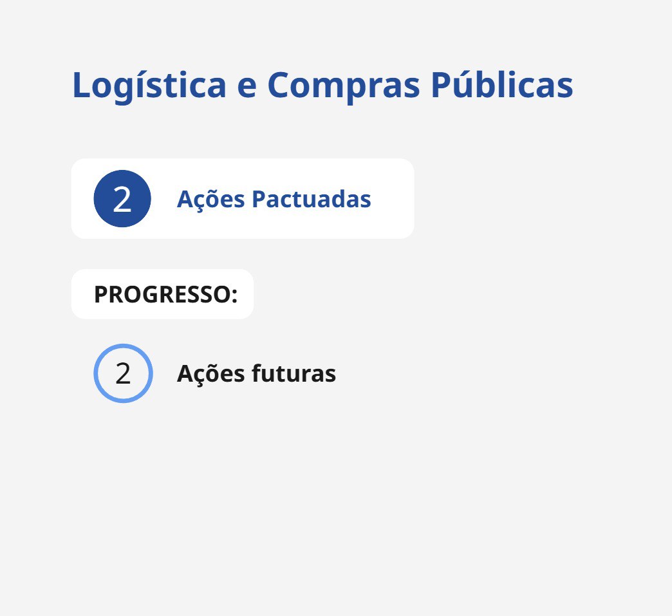Click the dark digit inside the outlined circle
Image resolution: width=672 pixels, height=616 pixels.
coord(123,374)
